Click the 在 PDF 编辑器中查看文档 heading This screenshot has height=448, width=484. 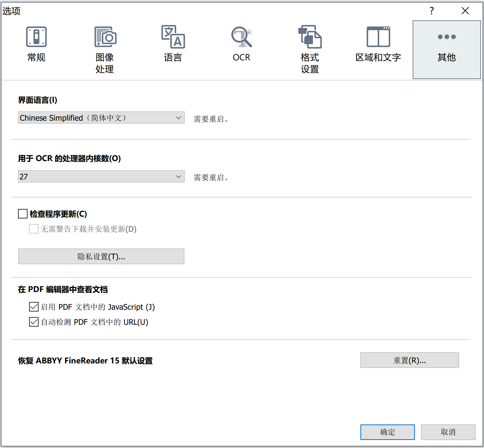coord(63,289)
